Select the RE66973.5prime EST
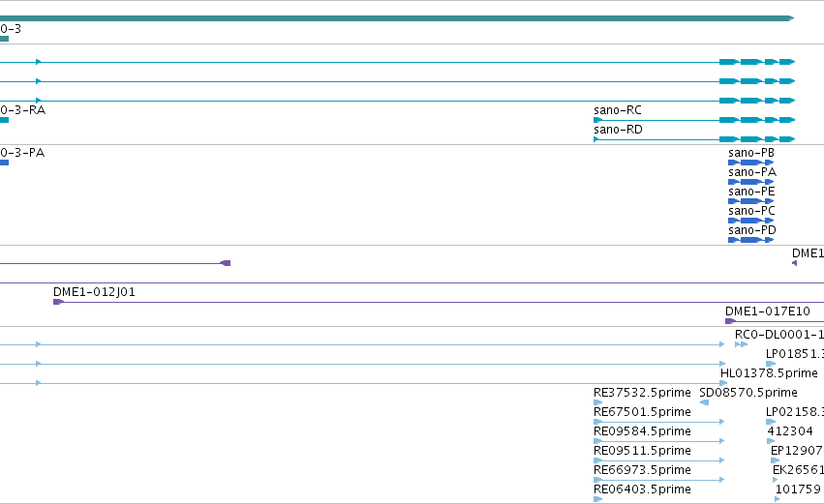Image resolution: width=824 pixels, height=504 pixels. tap(659, 480)
